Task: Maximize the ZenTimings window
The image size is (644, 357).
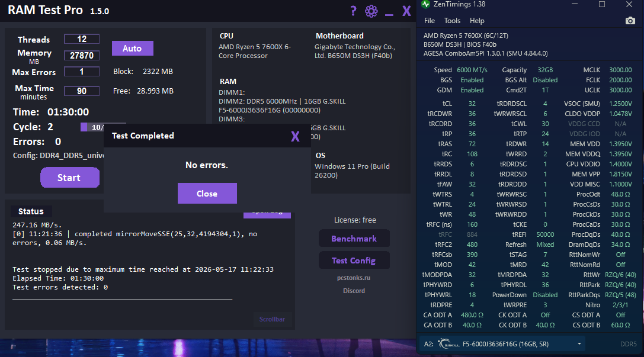Action: 602,4
